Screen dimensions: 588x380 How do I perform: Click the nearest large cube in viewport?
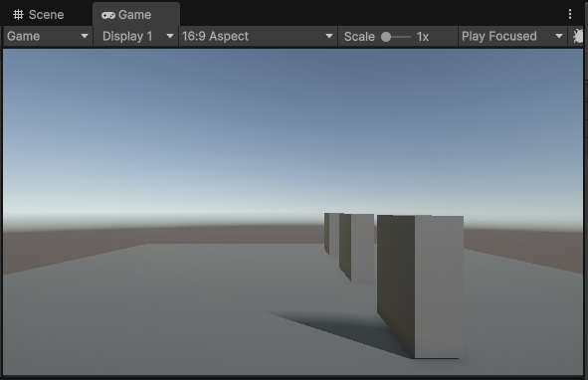pos(421,286)
